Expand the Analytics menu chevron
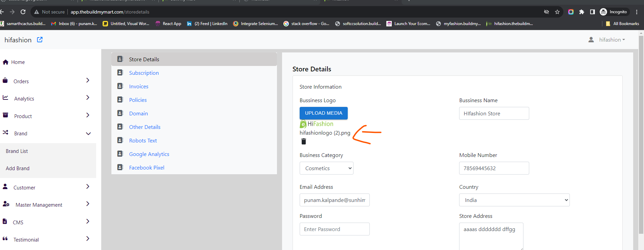644x250 pixels. coord(88,97)
